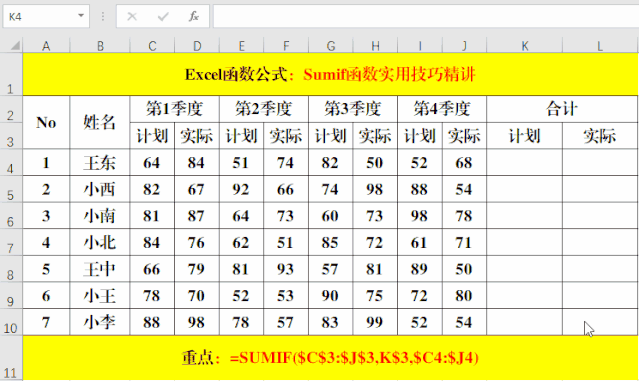Click the name cell '小南'
This screenshot has height=381, width=639.
(100, 216)
